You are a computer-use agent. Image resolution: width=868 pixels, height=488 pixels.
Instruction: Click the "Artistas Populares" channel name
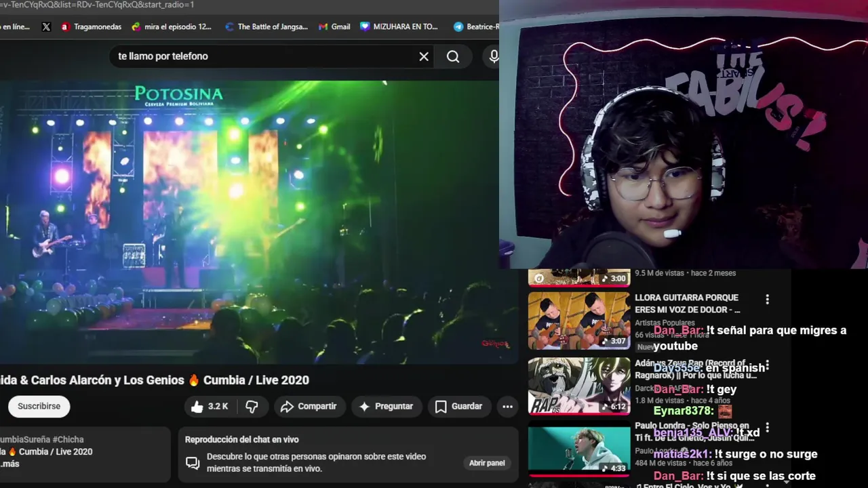tap(665, 323)
